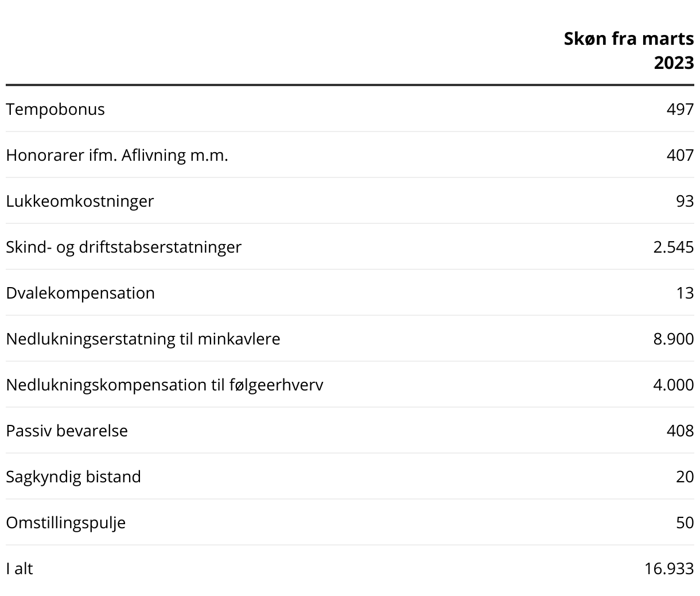The image size is (700, 596).
Task: Click the Tempobonus value 497
Action: click(x=680, y=109)
